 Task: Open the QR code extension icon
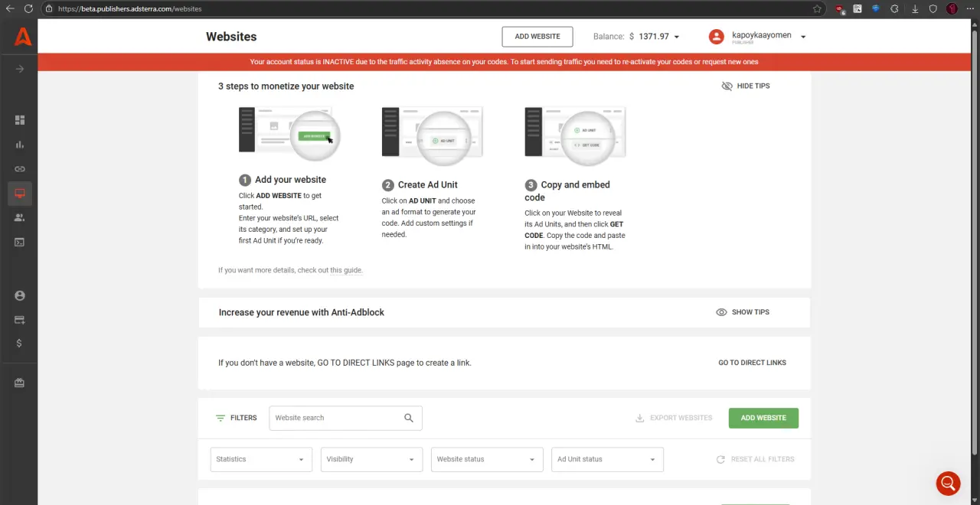[857, 9]
